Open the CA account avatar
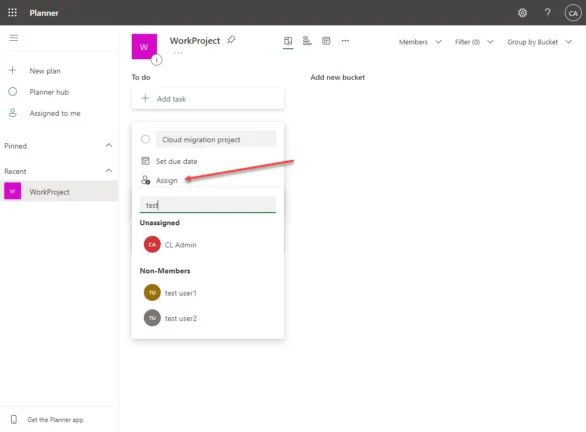Image resolution: width=586 pixels, height=432 pixels. (573, 13)
